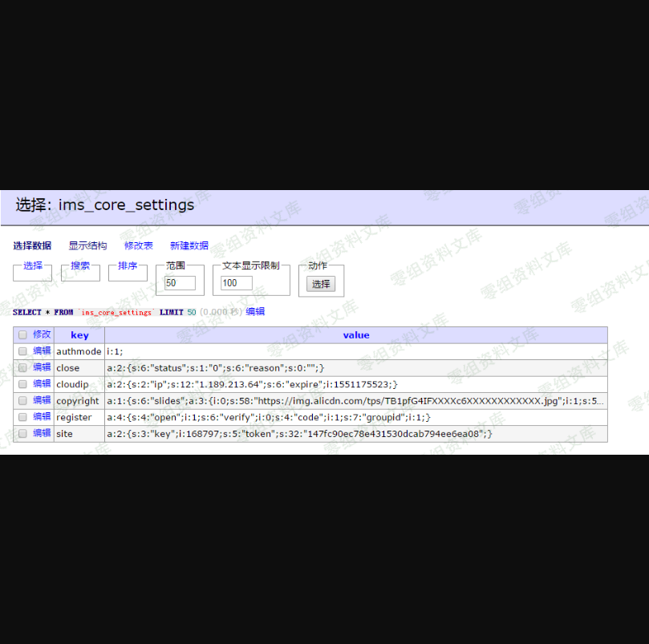Select the copyright row checkbox

22,401
